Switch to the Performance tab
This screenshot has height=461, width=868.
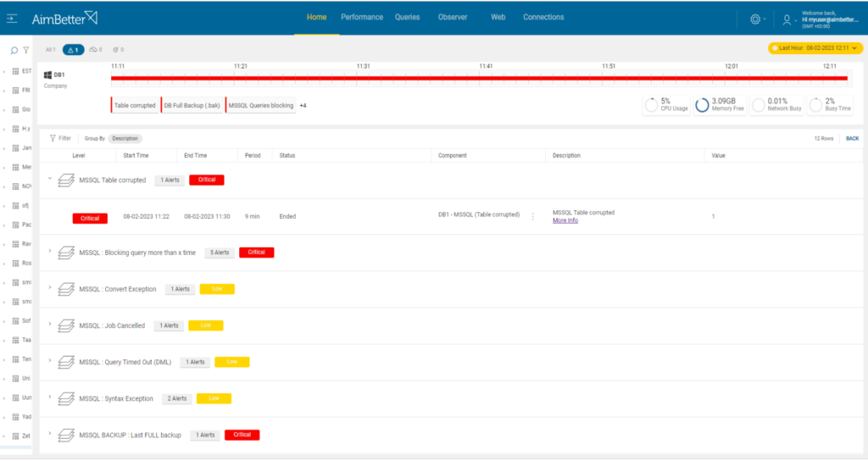[362, 17]
